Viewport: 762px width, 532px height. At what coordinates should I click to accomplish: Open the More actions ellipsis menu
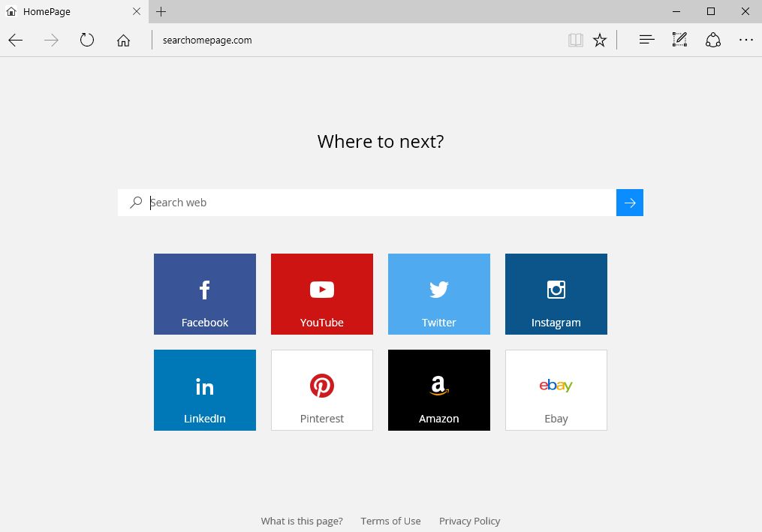[x=746, y=40]
